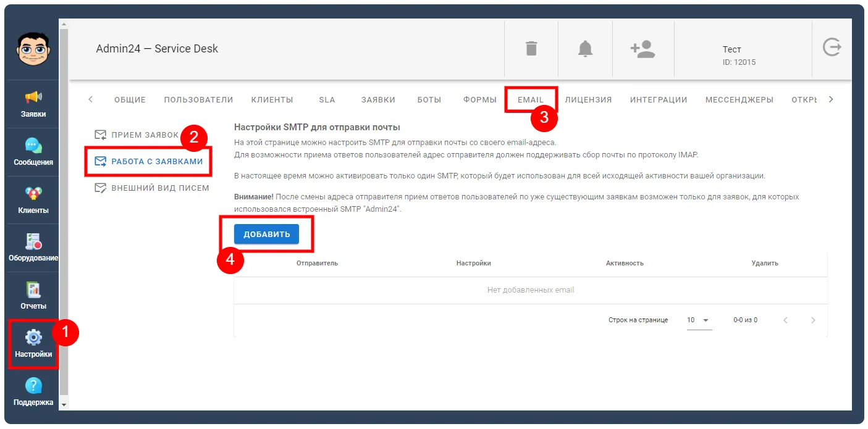Click the Активность column header
The height and width of the screenshot is (429, 868).
pyautogui.click(x=625, y=263)
